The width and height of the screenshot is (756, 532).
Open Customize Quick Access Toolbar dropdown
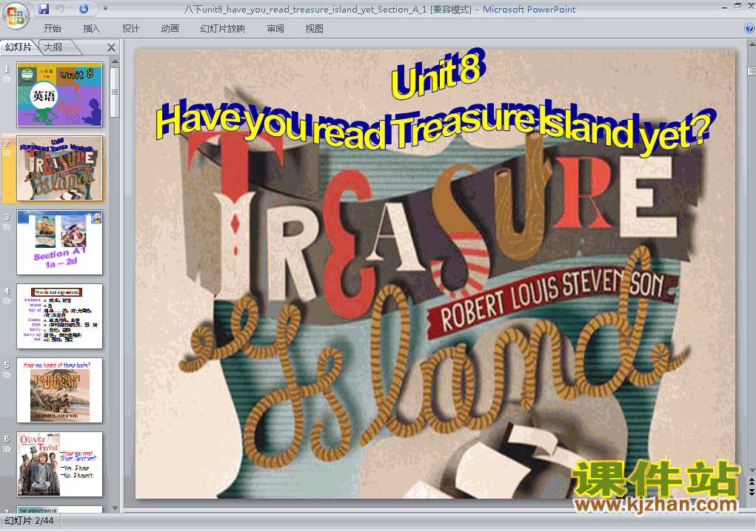coord(106,9)
